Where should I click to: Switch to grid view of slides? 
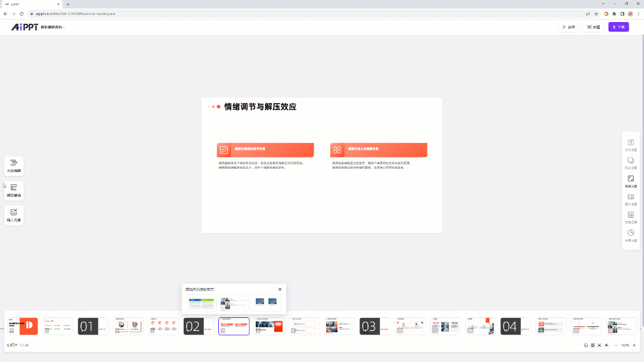coord(593,345)
